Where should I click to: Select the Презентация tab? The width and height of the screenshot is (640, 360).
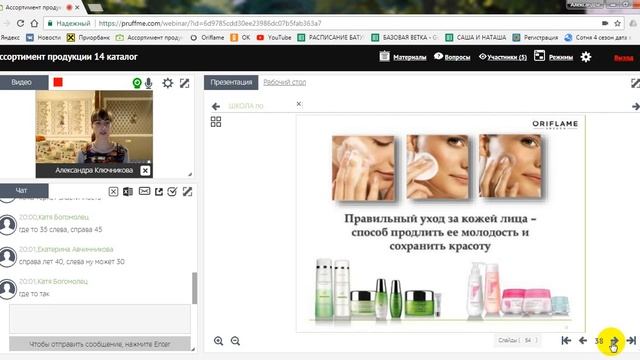[x=231, y=82]
